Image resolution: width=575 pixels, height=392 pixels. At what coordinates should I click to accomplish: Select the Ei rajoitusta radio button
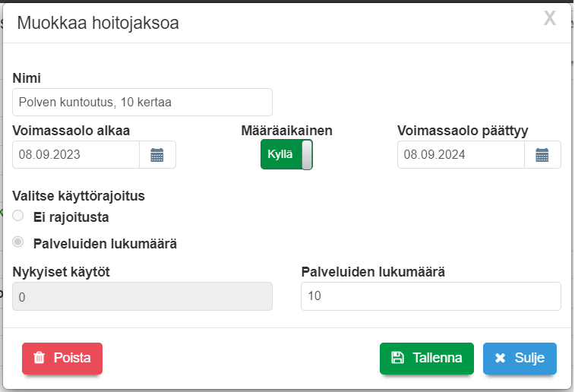[18, 217]
